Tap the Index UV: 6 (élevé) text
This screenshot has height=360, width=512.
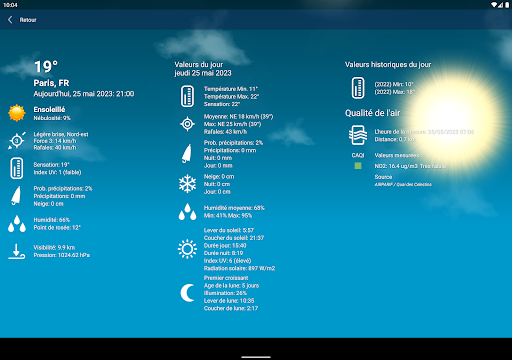227,261
